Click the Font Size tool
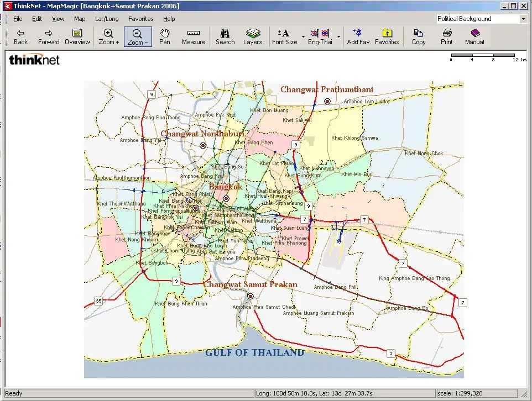This screenshot has width=532, height=401. pos(284,36)
